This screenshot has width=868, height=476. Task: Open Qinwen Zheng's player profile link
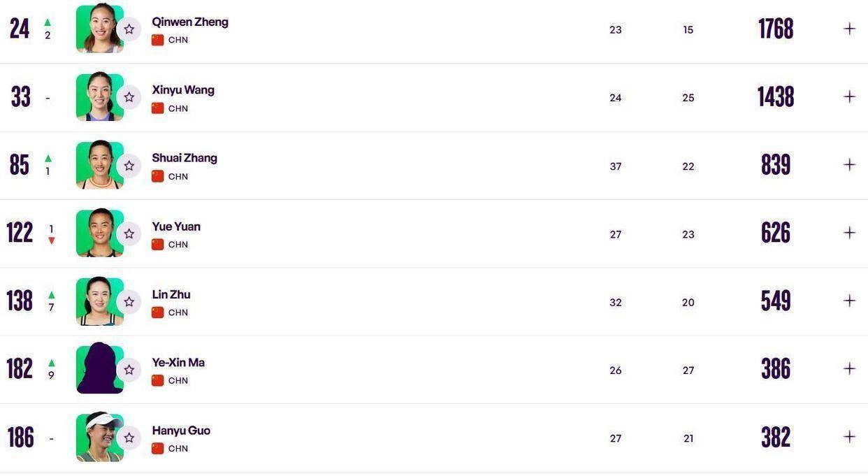pos(190,22)
